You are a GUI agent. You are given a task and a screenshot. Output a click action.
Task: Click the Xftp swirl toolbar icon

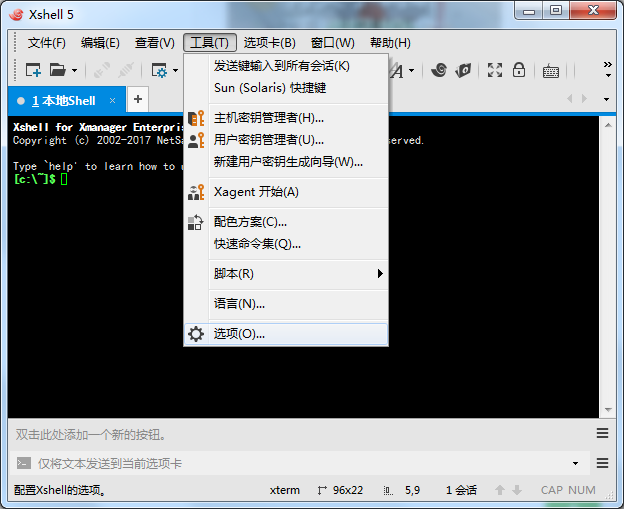click(439, 70)
